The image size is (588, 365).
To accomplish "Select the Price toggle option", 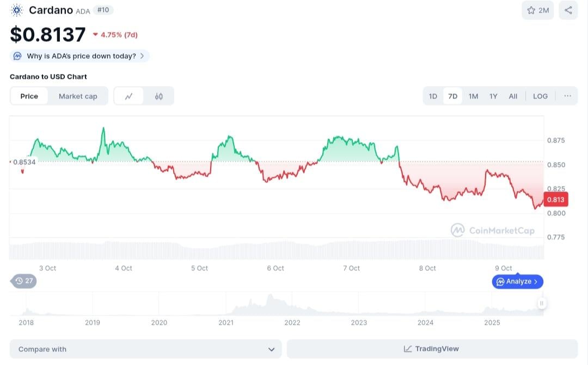I will coord(29,96).
